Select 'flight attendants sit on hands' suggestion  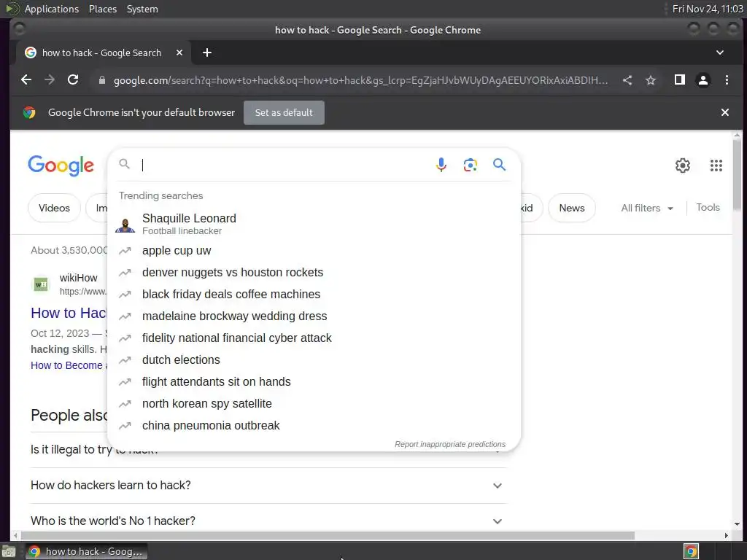[314, 382]
